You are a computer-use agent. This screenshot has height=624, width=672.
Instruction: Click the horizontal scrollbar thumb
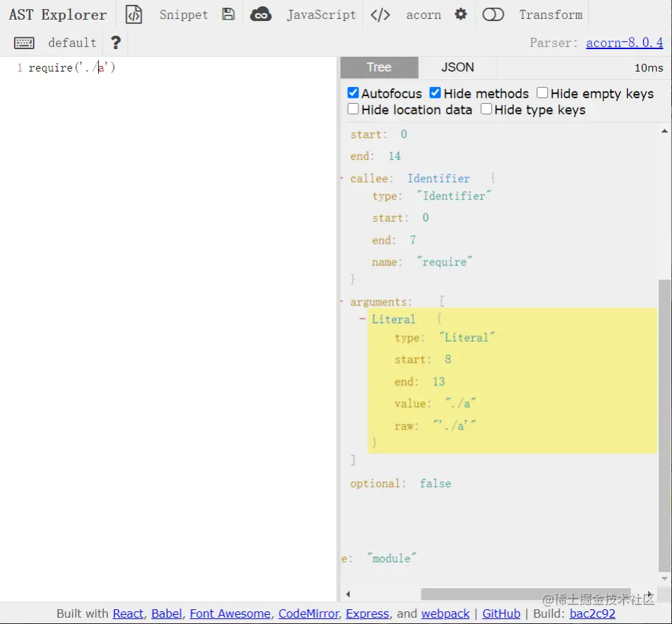click(525, 594)
